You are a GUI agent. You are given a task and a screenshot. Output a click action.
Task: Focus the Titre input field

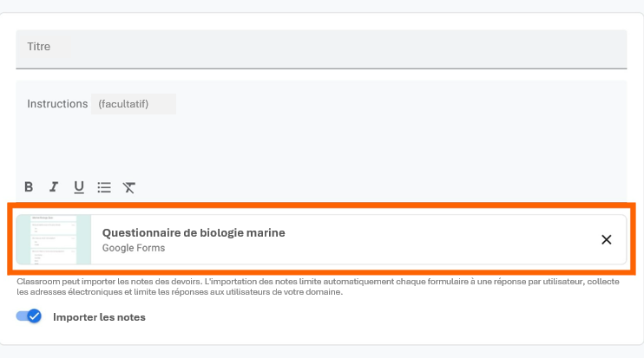click(321, 48)
